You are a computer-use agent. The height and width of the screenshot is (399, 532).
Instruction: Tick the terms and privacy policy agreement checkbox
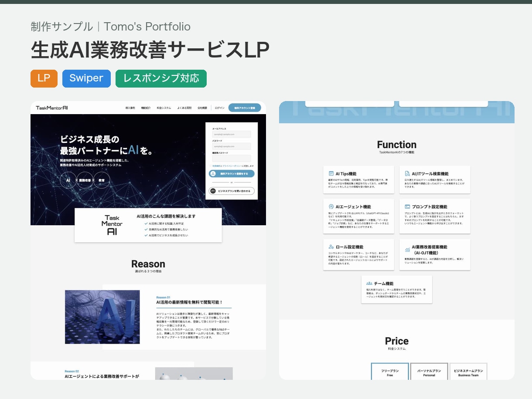coord(211,166)
